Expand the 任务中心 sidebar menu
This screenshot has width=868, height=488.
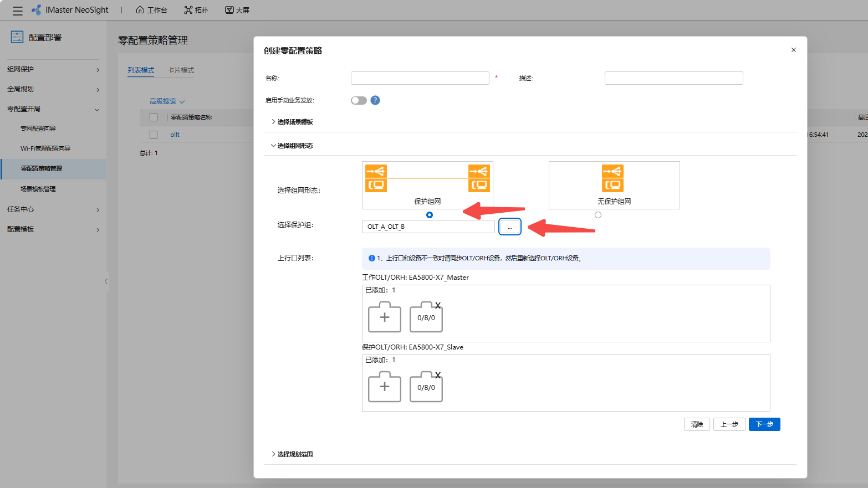[x=53, y=209]
